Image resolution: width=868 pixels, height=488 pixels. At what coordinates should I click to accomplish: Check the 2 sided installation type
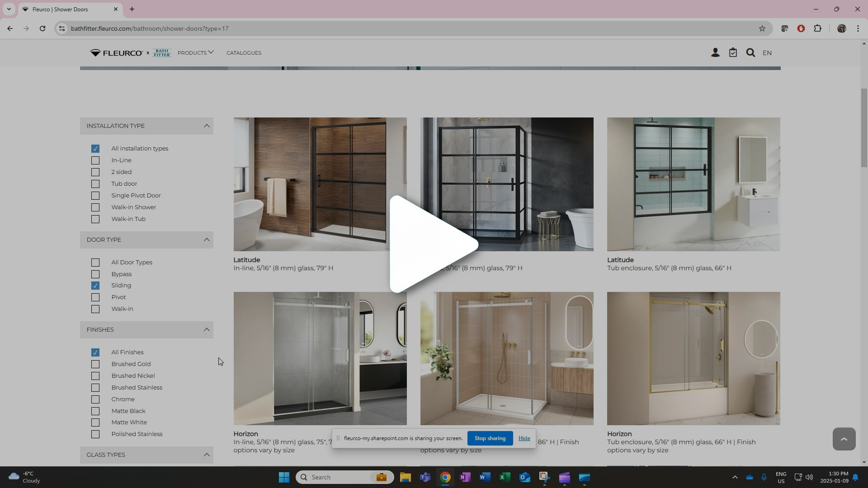point(95,172)
